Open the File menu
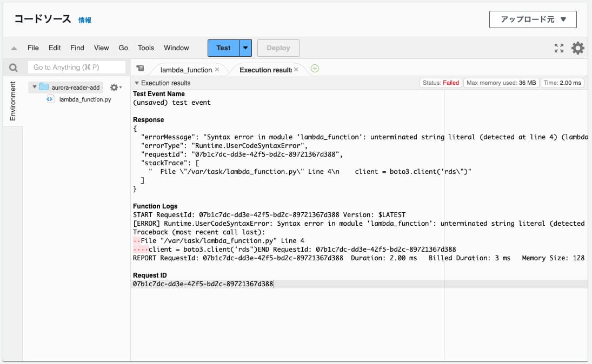 pyautogui.click(x=33, y=48)
